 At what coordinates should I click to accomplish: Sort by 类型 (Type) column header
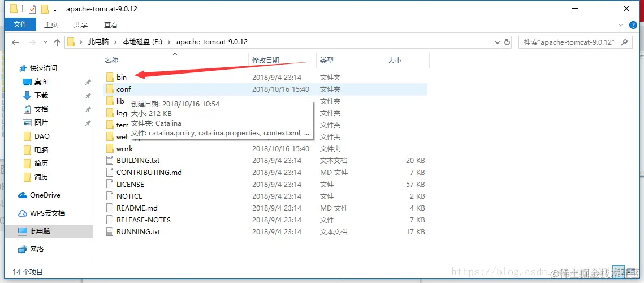(x=327, y=61)
